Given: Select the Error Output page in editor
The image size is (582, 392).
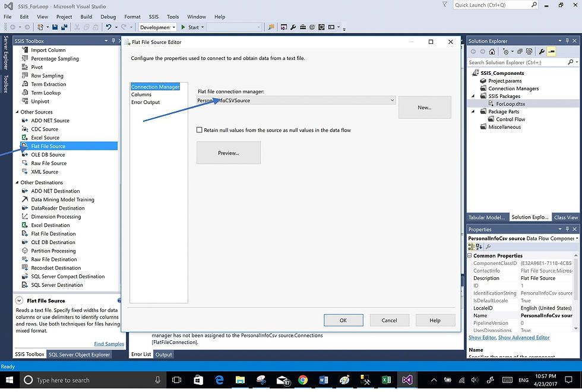Looking at the screenshot, I should (145, 102).
